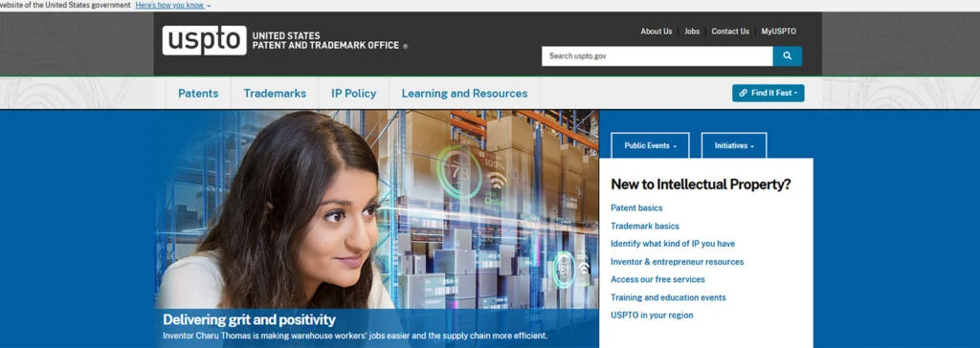Expand the Public Events dropdown
This screenshot has height=348, width=980.
click(650, 145)
